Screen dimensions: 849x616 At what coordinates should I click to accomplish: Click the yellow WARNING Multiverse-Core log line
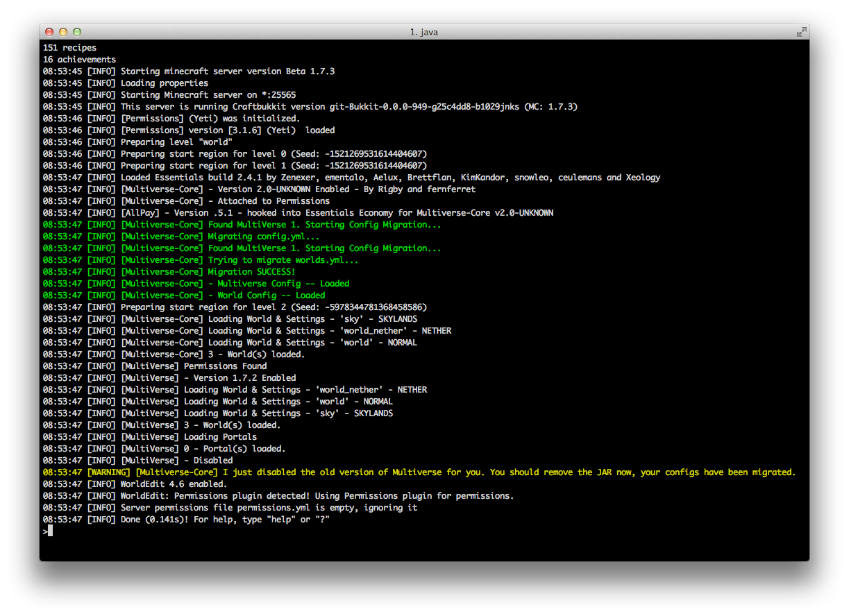pyautogui.click(x=419, y=472)
